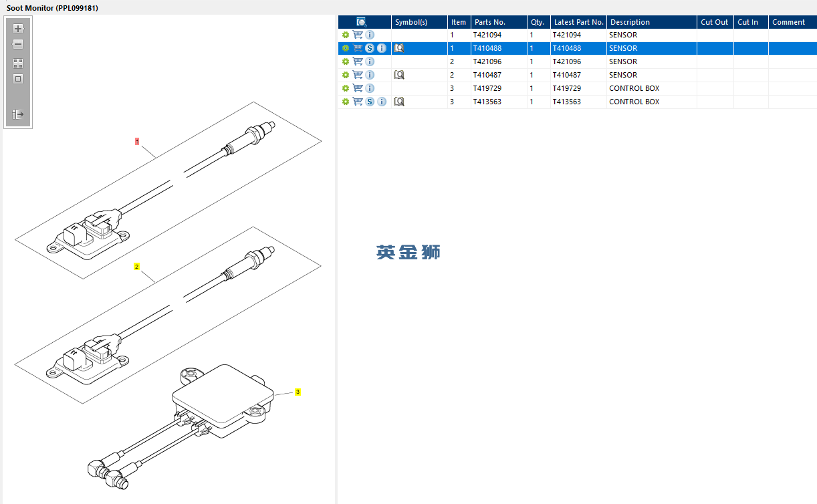
Task: Zoom out of the parts diagram
Action: tap(18, 44)
